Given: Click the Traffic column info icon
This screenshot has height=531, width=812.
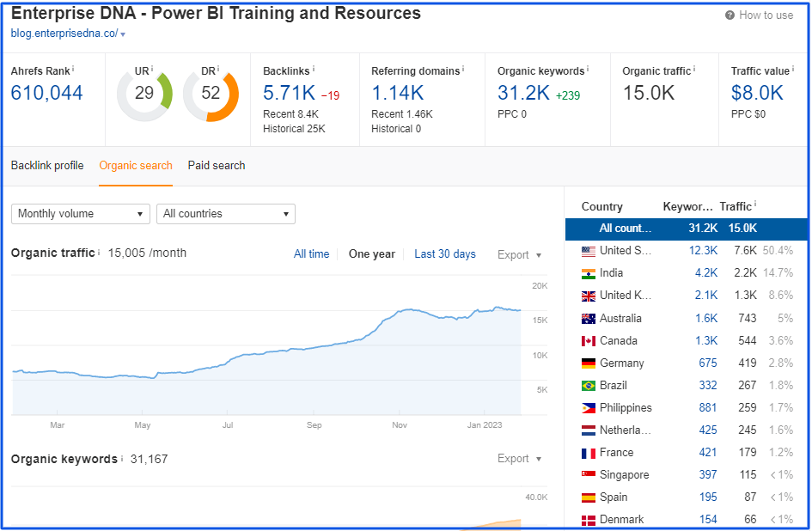Looking at the screenshot, I should pos(755,204).
